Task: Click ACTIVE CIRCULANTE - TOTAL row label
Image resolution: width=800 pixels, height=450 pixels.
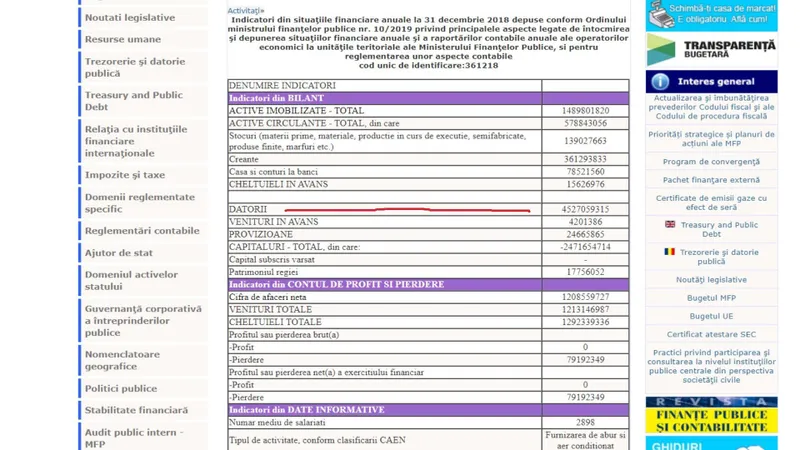Action: coord(314,123)
